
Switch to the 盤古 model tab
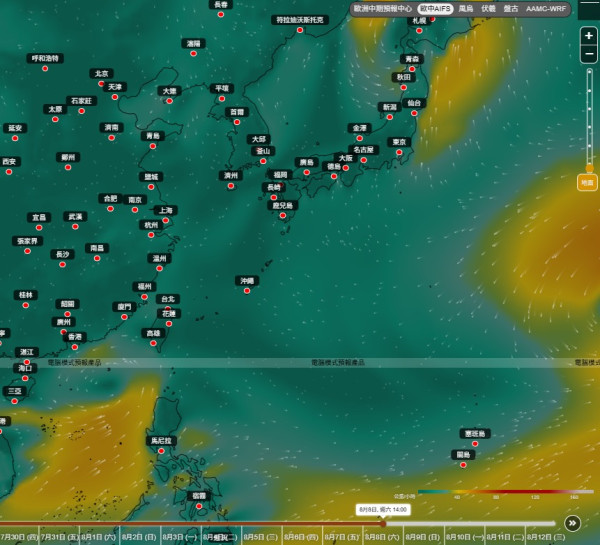point(510,8)
